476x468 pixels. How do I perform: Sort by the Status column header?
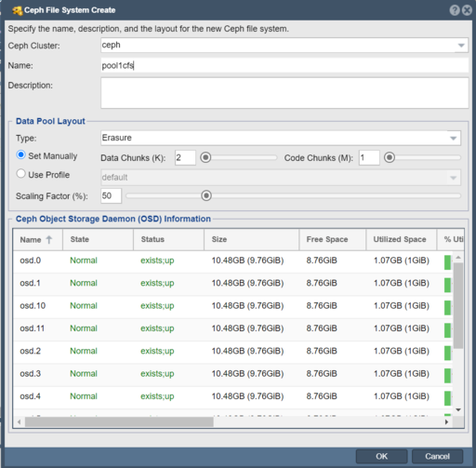[x=168, y=239]
